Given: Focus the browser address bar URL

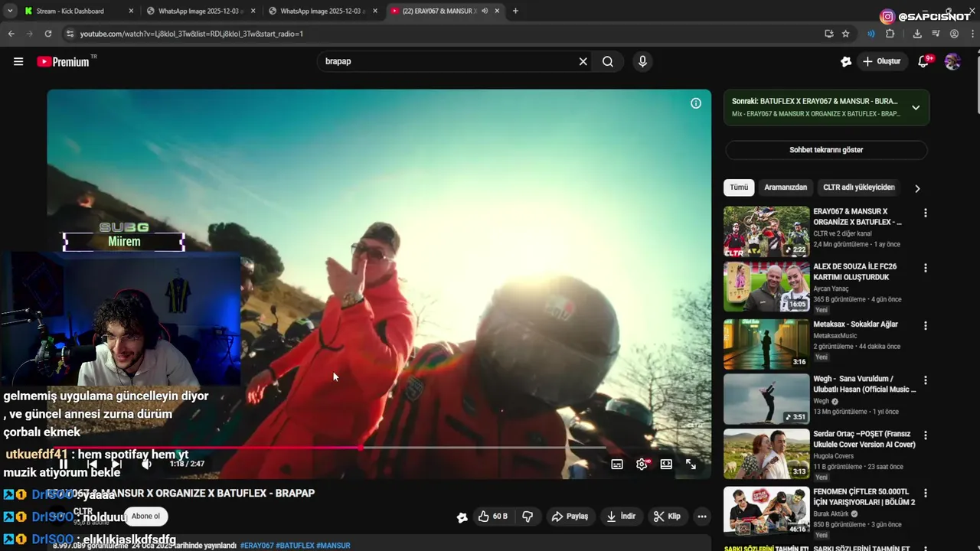Looking at the screenshot, I should pyautogui.click(x=191, y=34).
